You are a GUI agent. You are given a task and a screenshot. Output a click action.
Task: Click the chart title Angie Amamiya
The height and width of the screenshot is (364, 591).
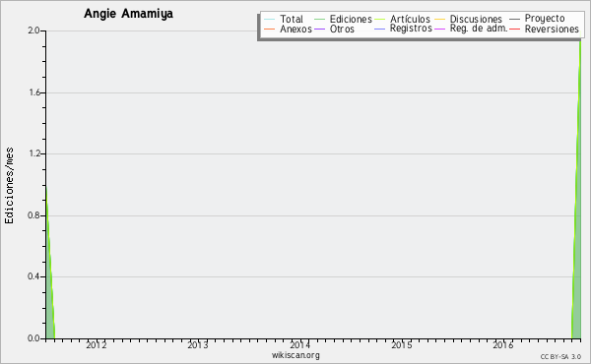coord(128,14)
